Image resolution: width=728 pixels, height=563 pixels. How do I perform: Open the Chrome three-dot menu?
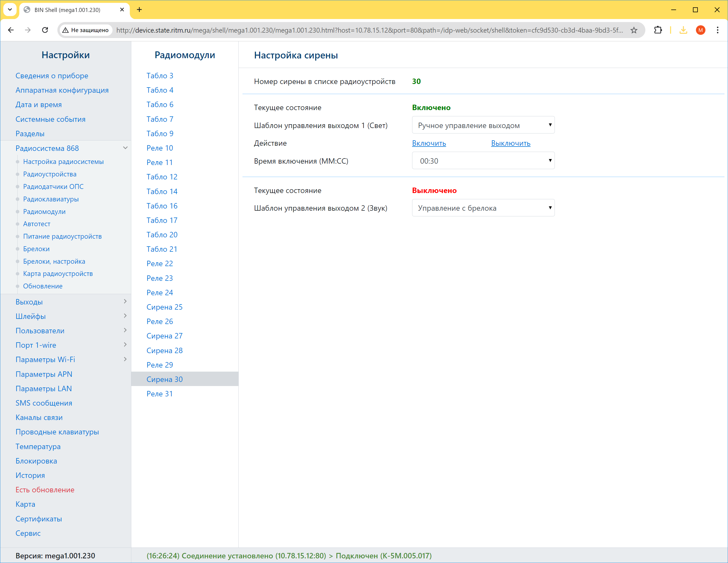click(x=717, y=30)
